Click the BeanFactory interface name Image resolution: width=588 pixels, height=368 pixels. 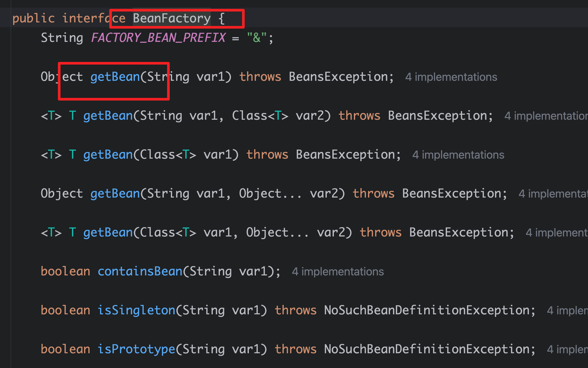pos(171,18)
